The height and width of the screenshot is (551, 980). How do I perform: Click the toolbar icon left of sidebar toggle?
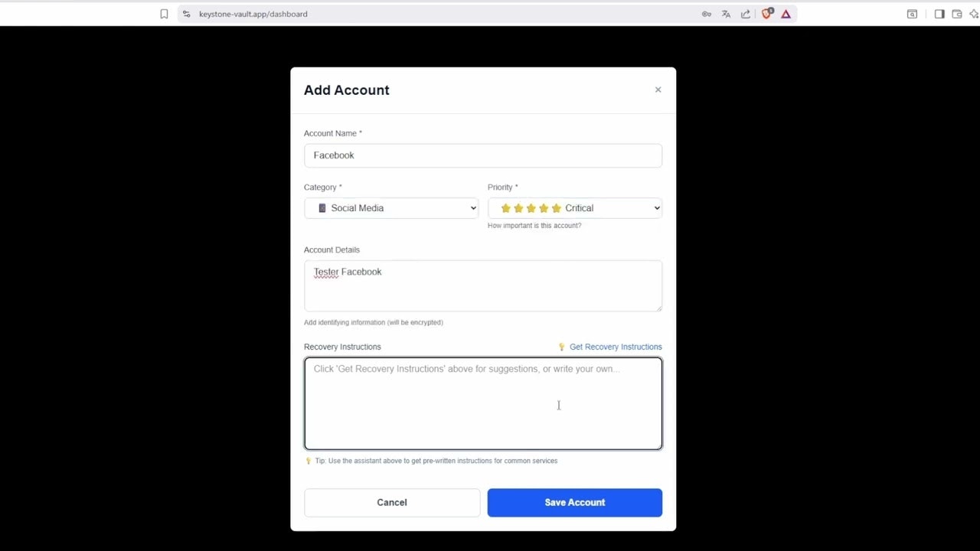pos(912,14)
